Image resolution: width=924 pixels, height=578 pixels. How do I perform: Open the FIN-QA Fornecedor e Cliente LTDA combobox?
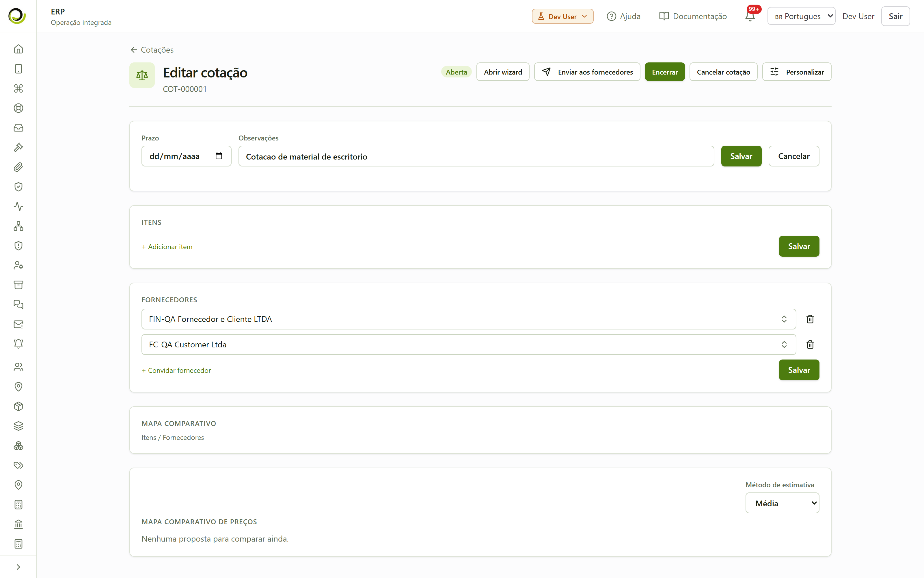click(468, 319)
